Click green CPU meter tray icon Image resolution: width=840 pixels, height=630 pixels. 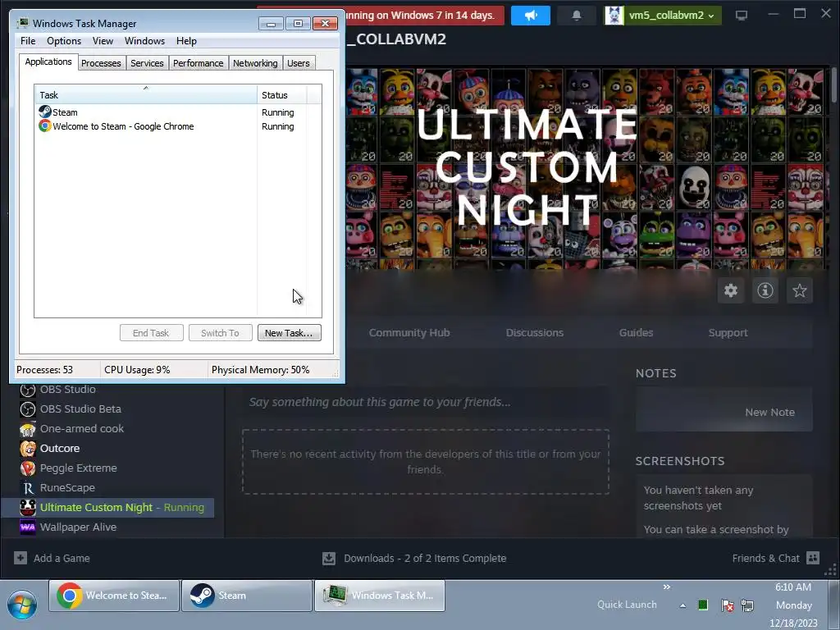click(703, 605)
